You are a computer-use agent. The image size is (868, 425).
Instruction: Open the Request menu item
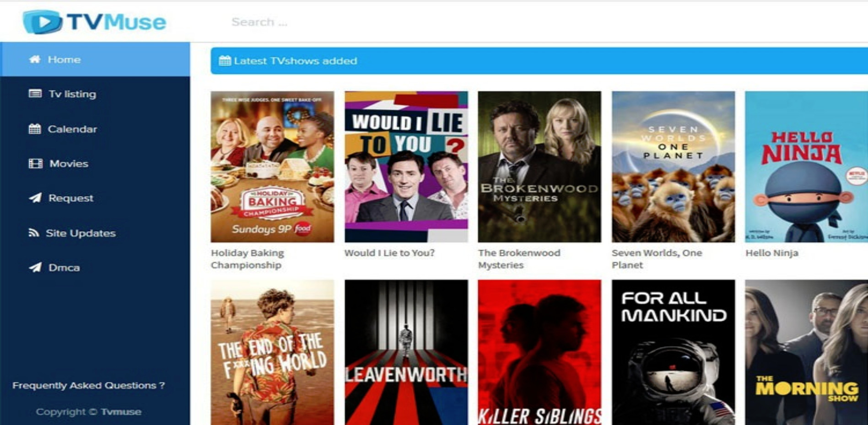click(x=95, y=198)
